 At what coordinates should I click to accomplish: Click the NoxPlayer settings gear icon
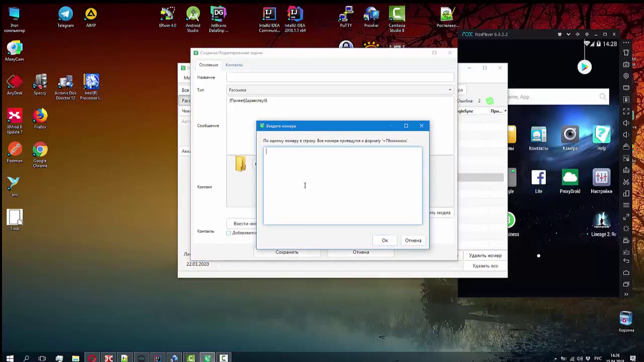[587, 34]
